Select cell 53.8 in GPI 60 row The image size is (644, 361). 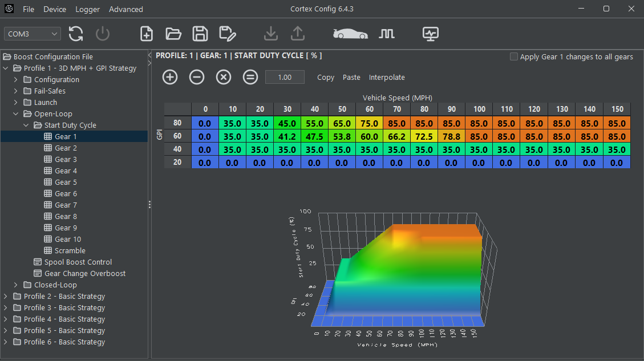[342, 136]
